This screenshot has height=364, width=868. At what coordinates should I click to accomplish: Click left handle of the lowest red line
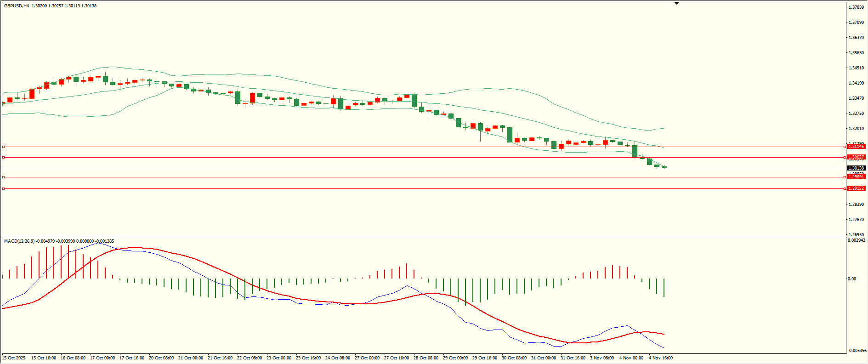pyautogui.click(x=4, y=188)
